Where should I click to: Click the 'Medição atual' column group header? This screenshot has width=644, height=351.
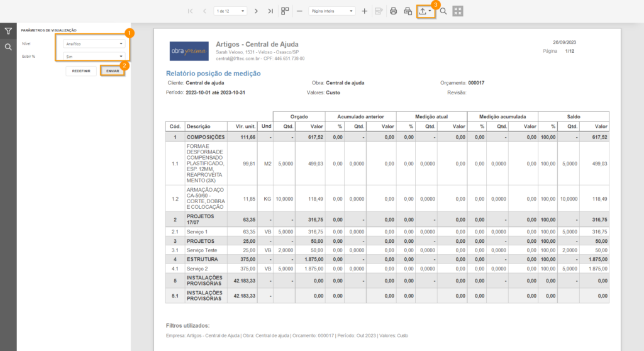[x=431, y=117]
